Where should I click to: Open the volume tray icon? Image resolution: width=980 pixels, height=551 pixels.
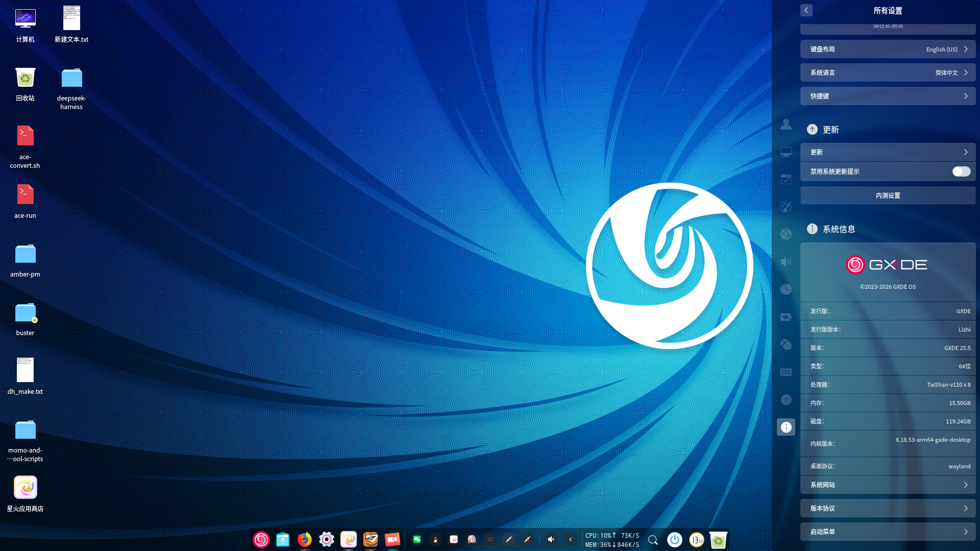[551, 539]
